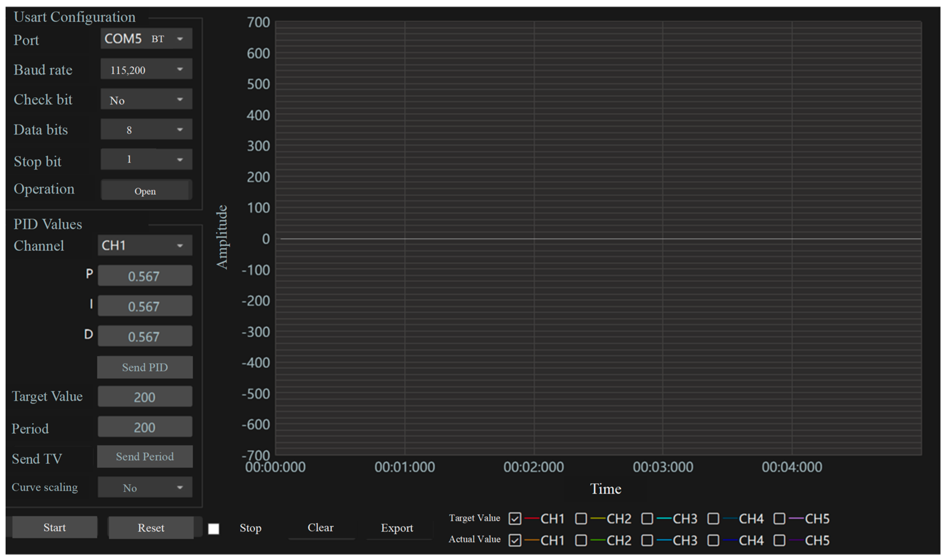Click the Reset button
The image size is (946, 560).
151,528
